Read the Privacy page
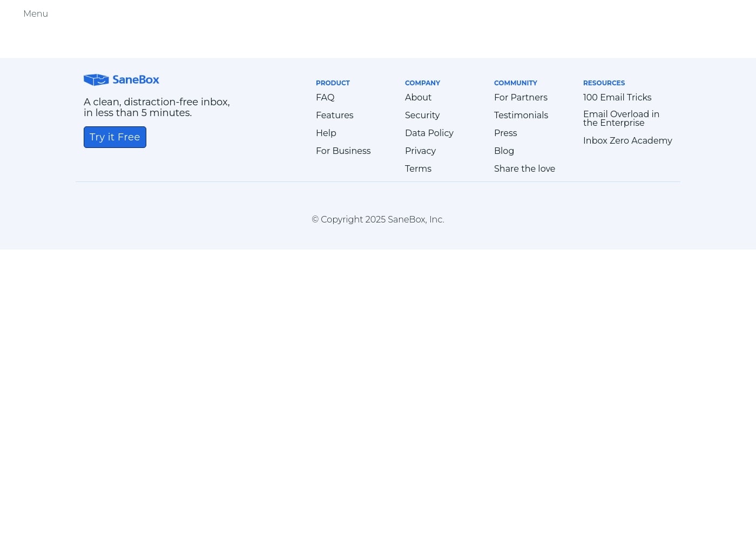The height and width of the screenshot is (540, 756). click(420, 151)
